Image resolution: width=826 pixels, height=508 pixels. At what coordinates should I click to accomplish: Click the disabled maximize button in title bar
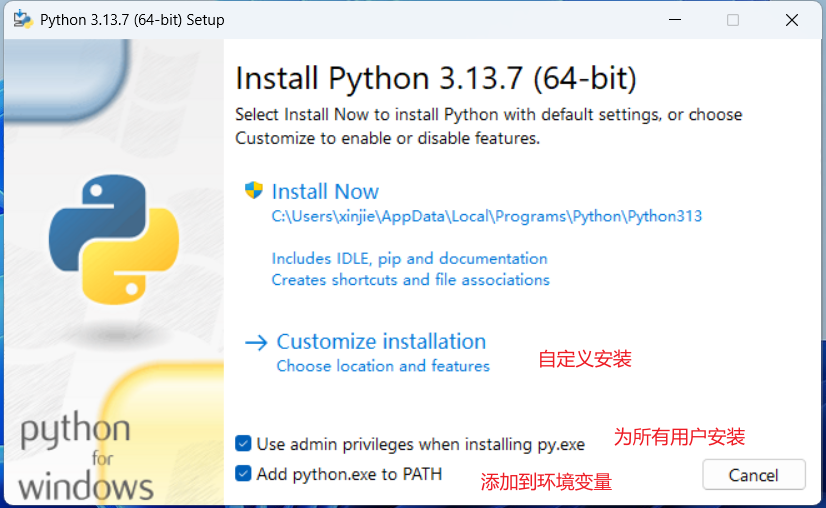tap(733, 20)
